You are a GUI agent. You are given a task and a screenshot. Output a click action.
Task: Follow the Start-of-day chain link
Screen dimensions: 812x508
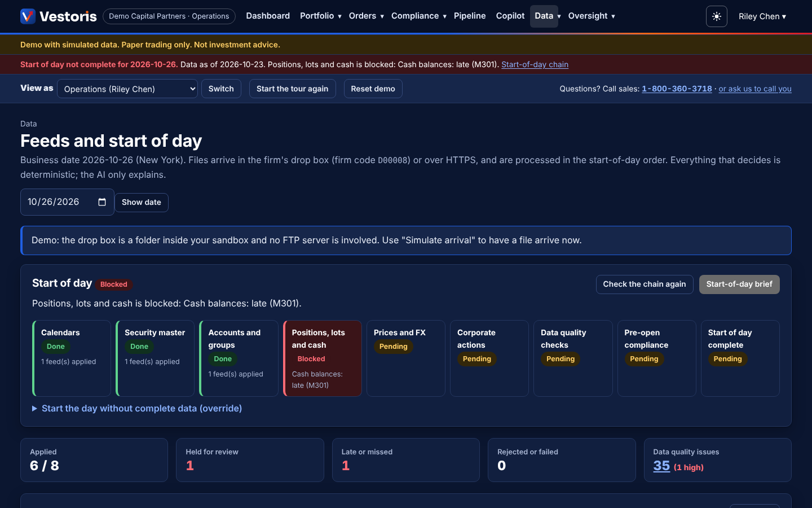point(535,64)
